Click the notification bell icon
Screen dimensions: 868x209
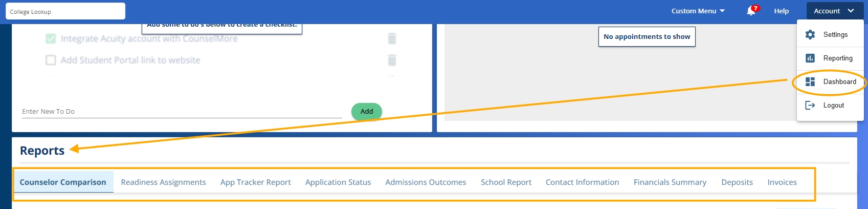tap(751, 11)
